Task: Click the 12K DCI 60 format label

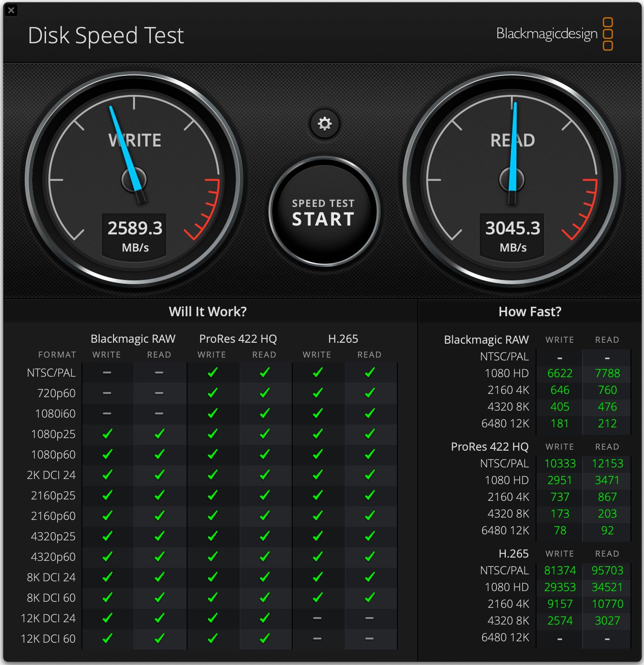Action: coord(48,639)
